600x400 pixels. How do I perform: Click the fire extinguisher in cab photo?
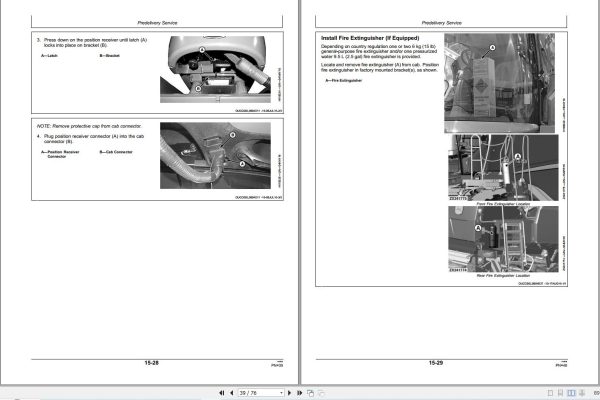(499, 83)
